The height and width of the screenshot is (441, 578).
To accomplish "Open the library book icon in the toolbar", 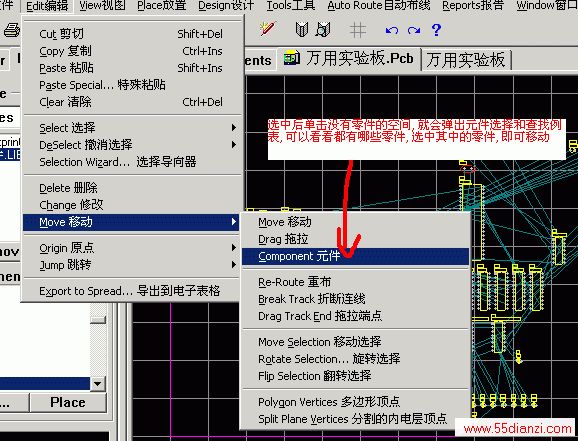I will 302,29.
